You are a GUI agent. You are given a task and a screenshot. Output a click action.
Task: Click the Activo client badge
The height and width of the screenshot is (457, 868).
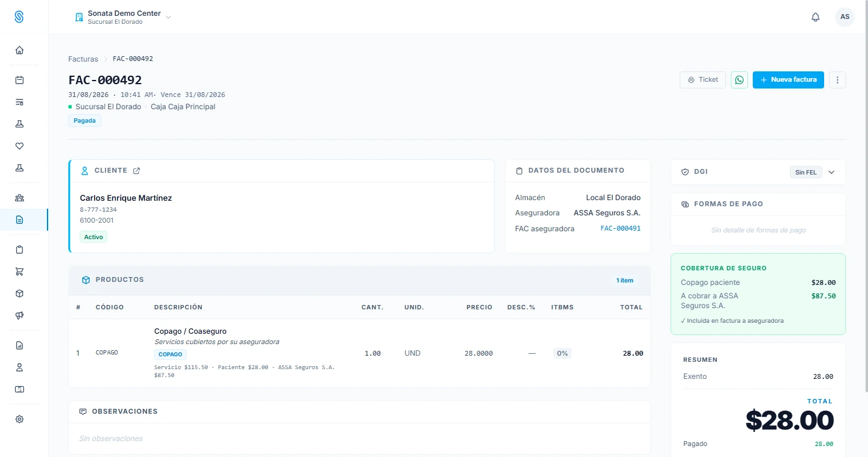(93, 237)
